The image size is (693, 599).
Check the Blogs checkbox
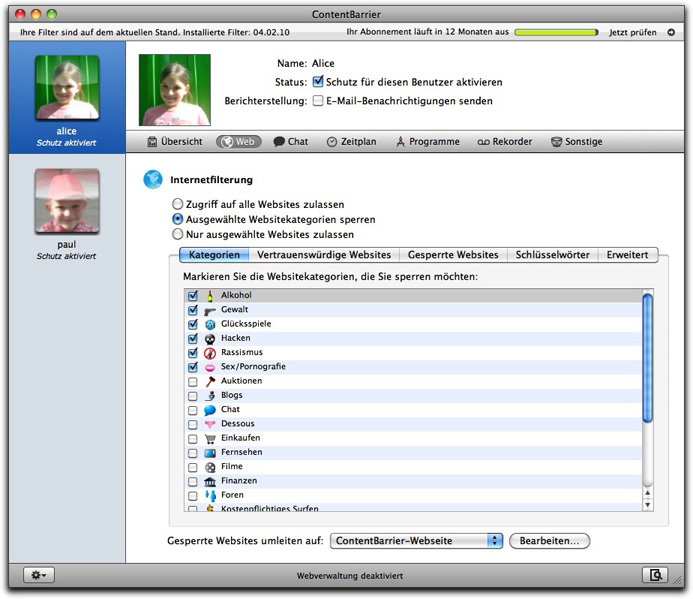pyautogui.click(x=193, y=396)
